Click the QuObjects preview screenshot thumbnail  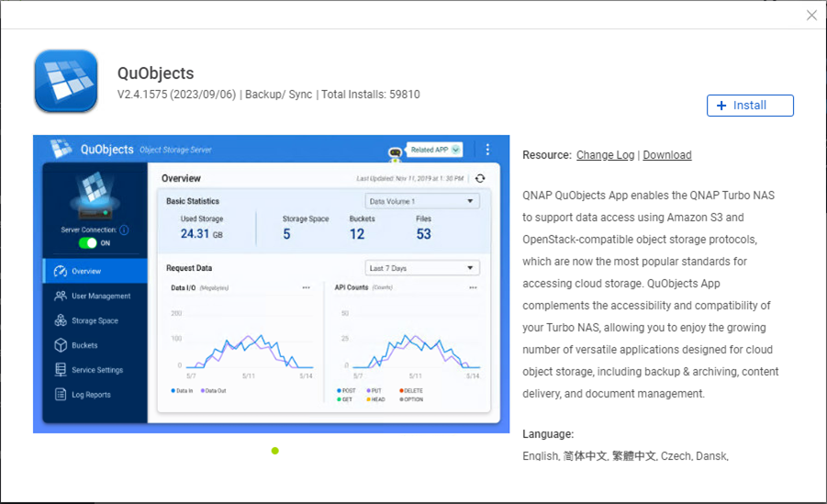pos(271,284)
